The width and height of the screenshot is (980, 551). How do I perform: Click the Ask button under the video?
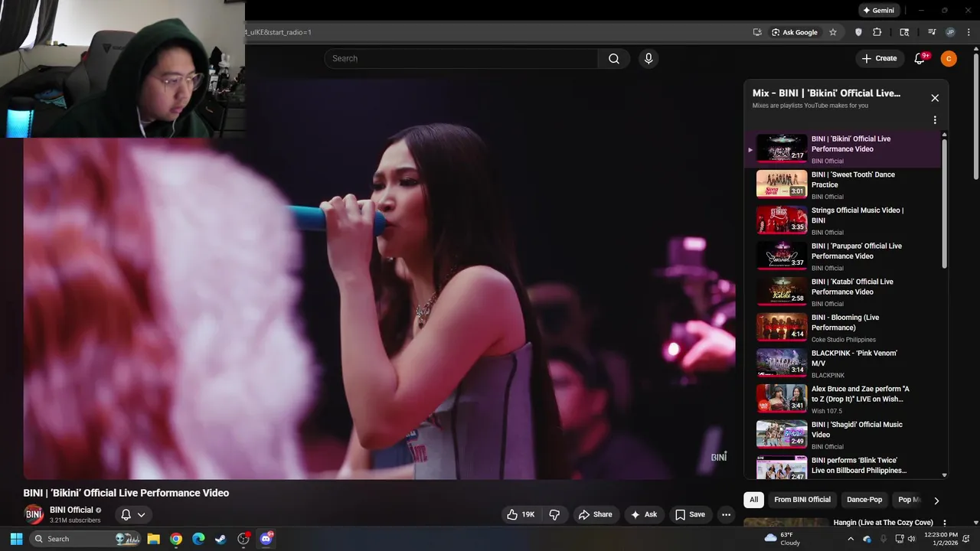[x=644, y=515]
